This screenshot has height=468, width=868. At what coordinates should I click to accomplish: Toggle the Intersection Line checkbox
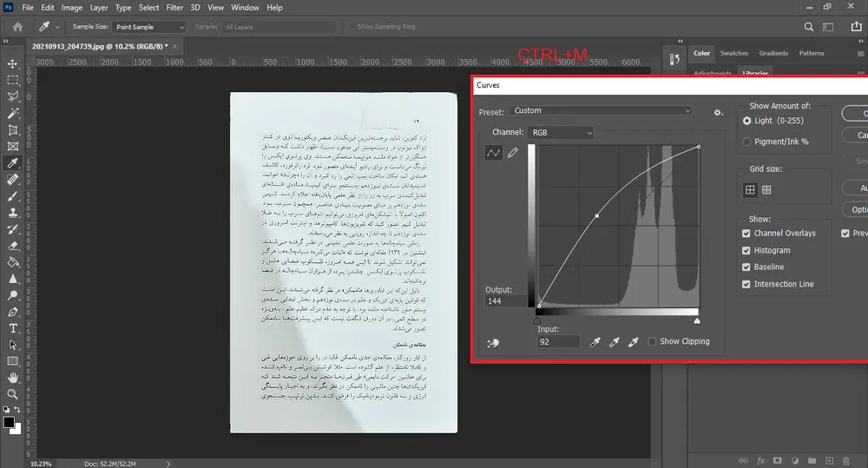(x=746, y=284)
